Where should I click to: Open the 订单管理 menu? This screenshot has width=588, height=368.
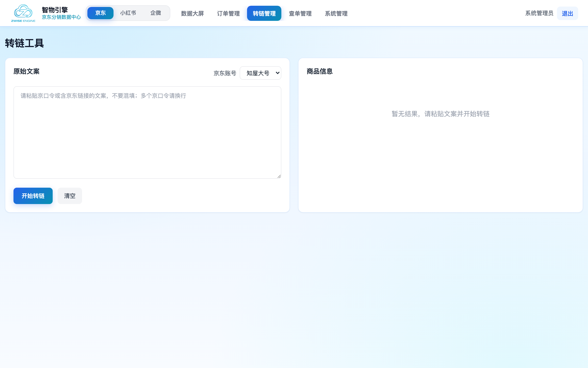point(228,13)
